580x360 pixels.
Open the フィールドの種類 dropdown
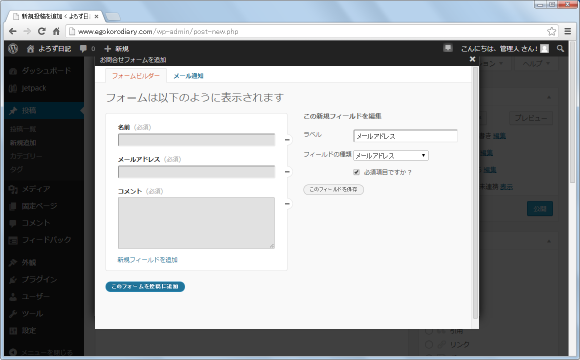click(391, 155)
